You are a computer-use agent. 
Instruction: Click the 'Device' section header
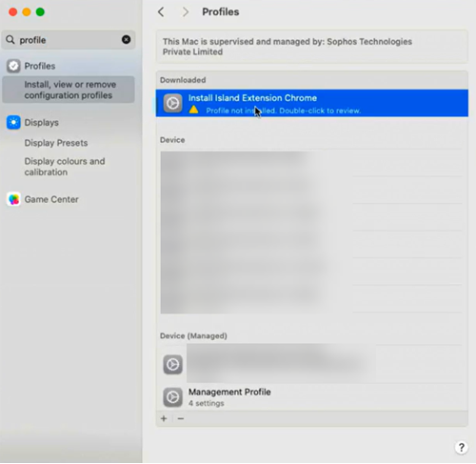[x=172, y=140]
